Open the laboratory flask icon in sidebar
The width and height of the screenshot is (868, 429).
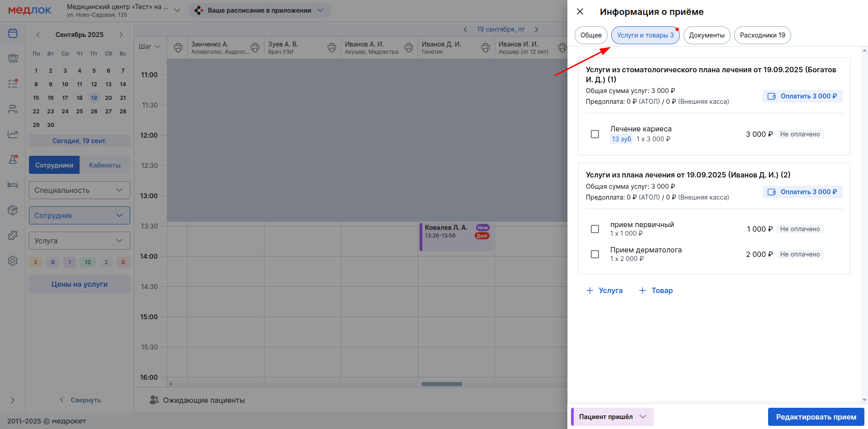click(x=13, y=159)
